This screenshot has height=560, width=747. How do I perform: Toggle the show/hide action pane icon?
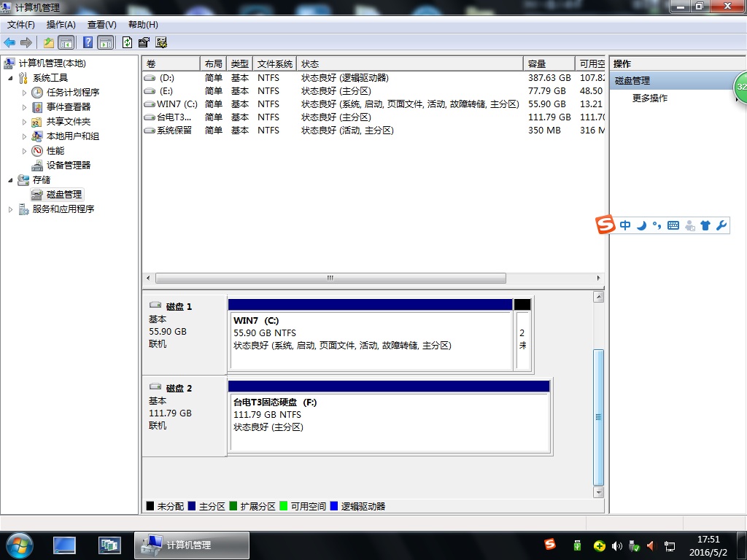tap(105, 42)
